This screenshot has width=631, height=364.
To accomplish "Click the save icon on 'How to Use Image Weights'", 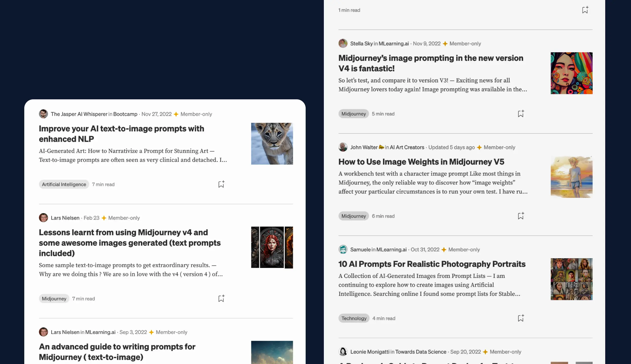I will (521, 216).
